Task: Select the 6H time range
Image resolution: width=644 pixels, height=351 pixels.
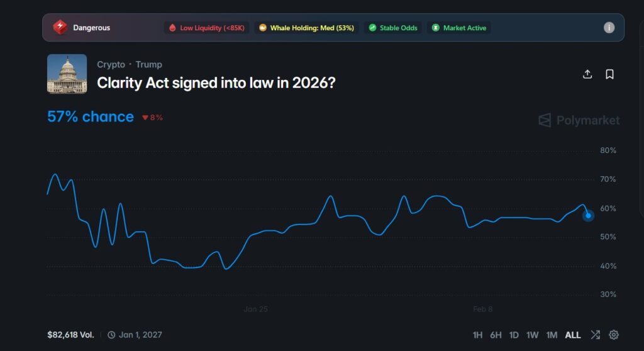Action: [496, 335]
